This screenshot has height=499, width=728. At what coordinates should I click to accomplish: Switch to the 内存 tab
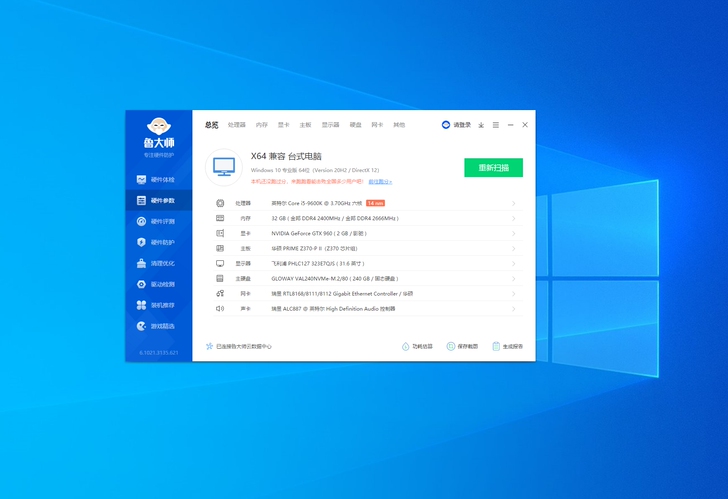pyautogui.click(x=262, y=125)
